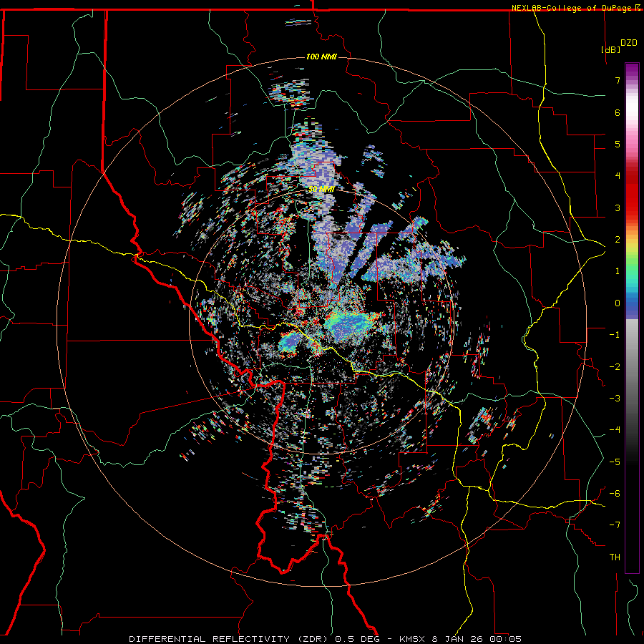Click the 100 NMI range ring label

tap(321, 57)
